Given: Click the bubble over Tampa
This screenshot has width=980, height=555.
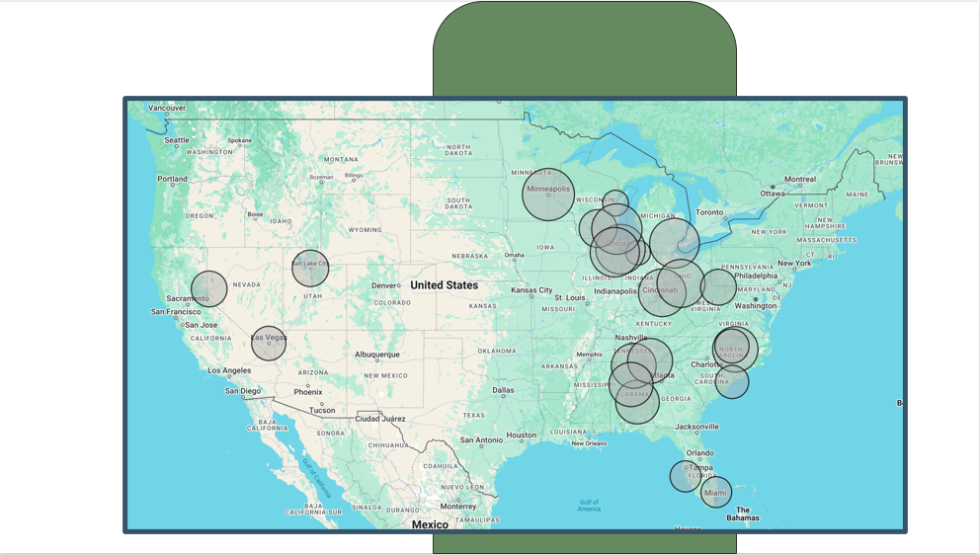Looking at the screenshot, I should coord(686,476).
